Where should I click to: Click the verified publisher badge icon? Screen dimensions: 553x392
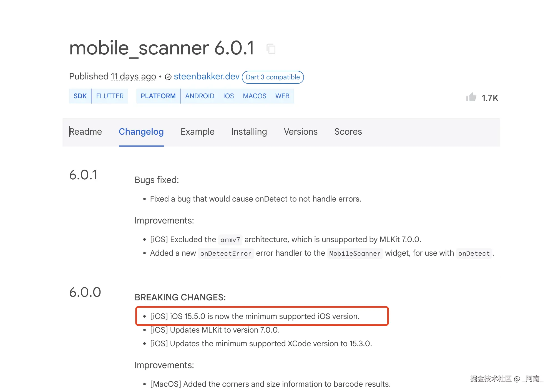click(x=168, y=77)
